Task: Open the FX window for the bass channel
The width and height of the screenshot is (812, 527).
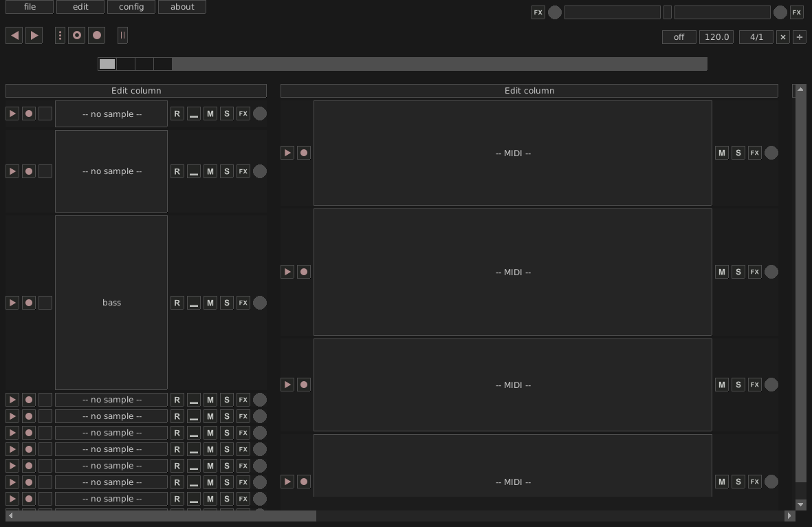Action: coord(243,303)
